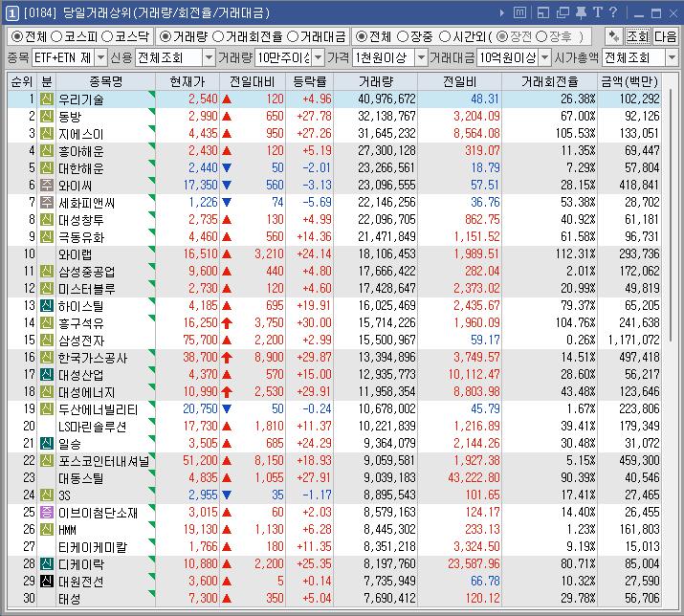
Task: Click the 분 column header
Action: click(x=47, y=81)
